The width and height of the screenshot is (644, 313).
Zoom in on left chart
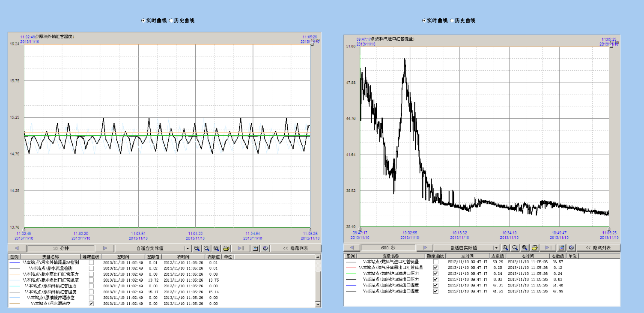197,248
